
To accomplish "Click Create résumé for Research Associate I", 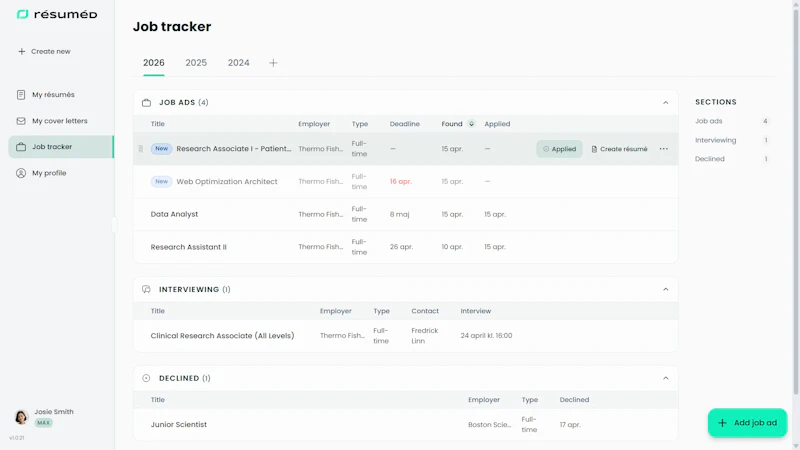I will 619,149.
